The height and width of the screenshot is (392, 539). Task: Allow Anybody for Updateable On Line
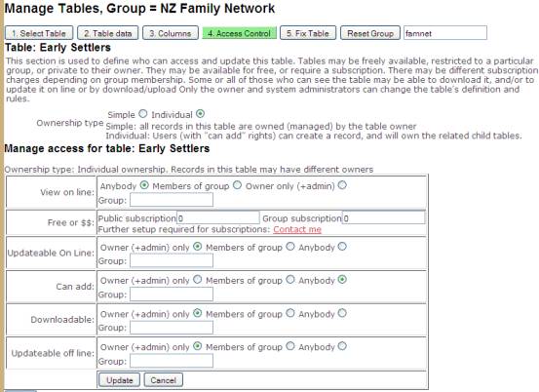(x=342, y=246)
